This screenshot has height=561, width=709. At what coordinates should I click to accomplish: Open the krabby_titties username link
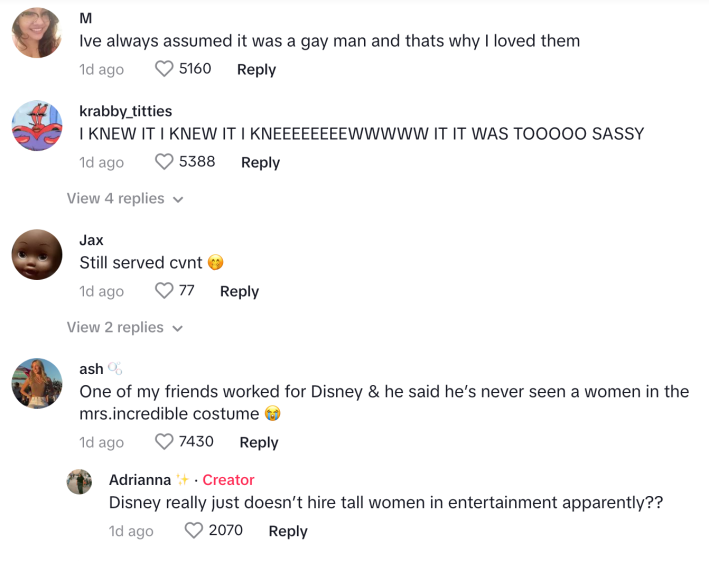125,111
